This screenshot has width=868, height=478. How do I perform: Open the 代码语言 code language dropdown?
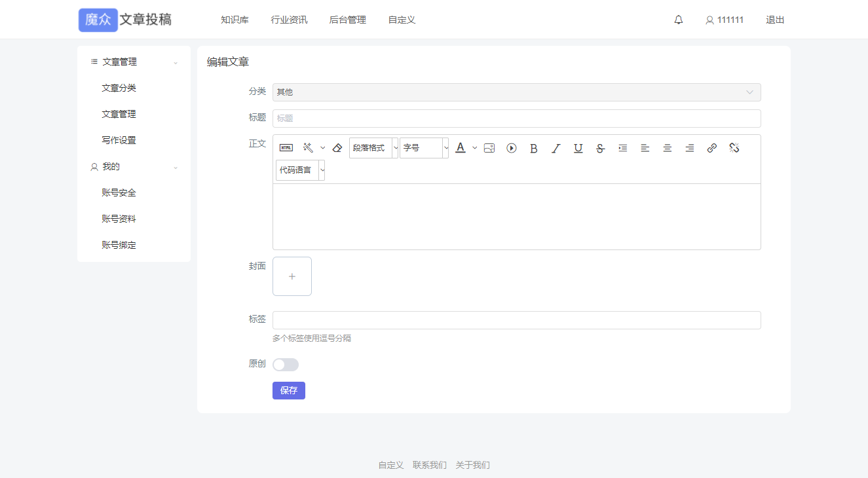(x=300, y=170)
